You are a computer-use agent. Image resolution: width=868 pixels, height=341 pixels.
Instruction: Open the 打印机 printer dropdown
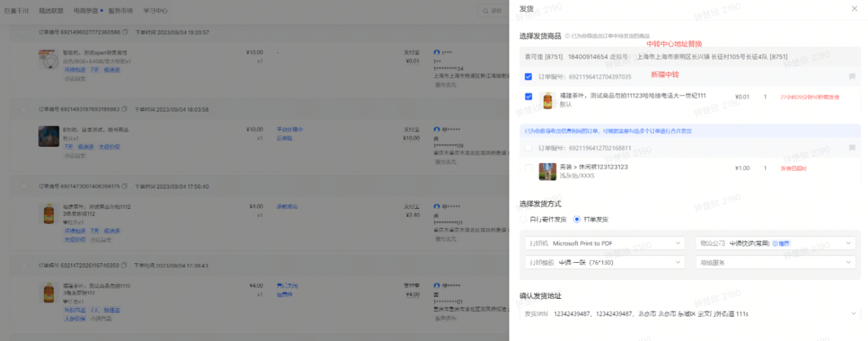click(x=605, y=243)
